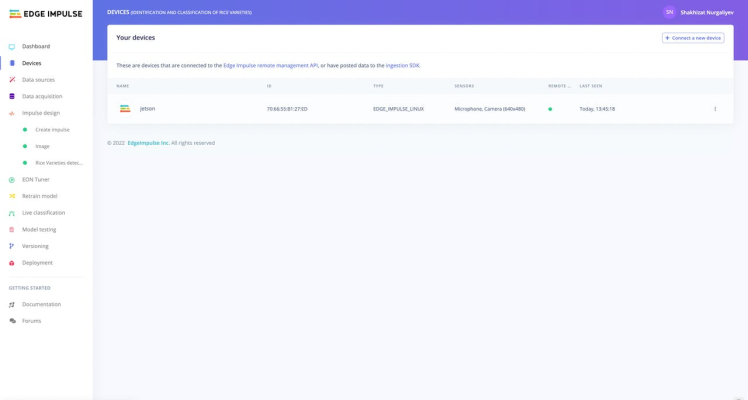Viewport: 748px width, 400px height.
Task: Open Documentation link in Getting Started
Action: click(x=42, y=304)
